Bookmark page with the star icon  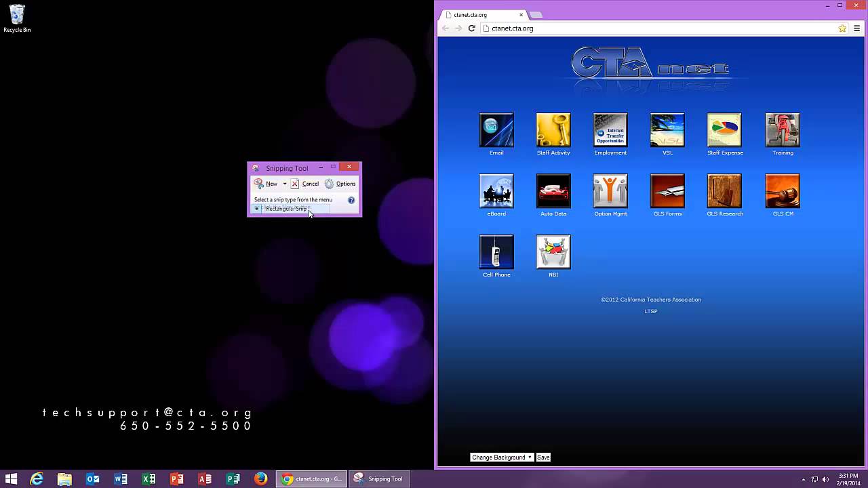point(842,28)
